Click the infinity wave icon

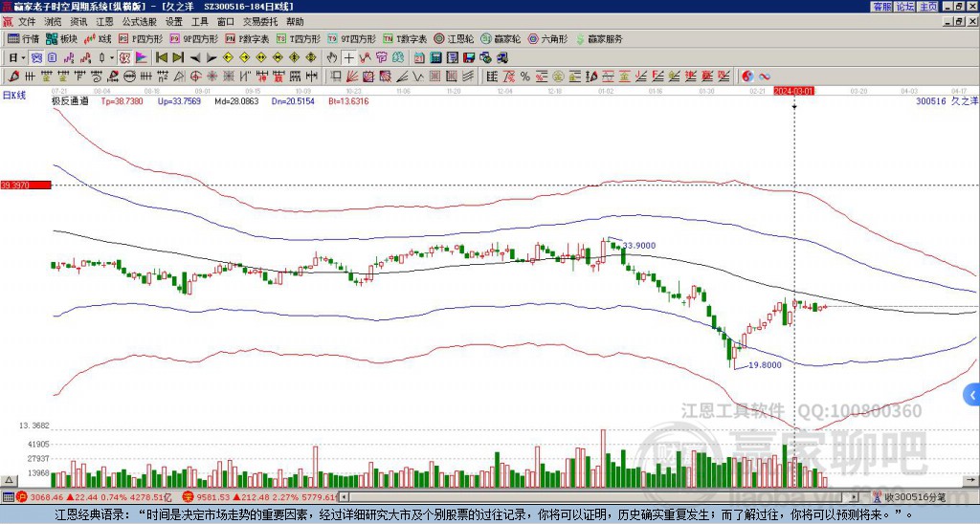[x=765, y=76]
